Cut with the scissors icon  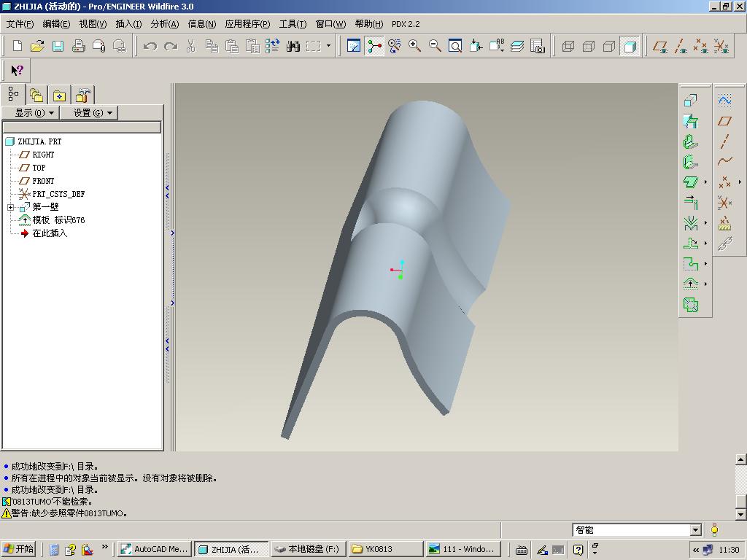pyautogui.click(x=191, y=46)
